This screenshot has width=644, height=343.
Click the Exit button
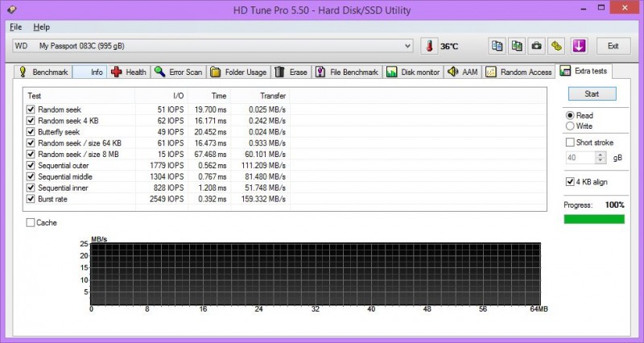pyautogui.click(x=613, y=46)
